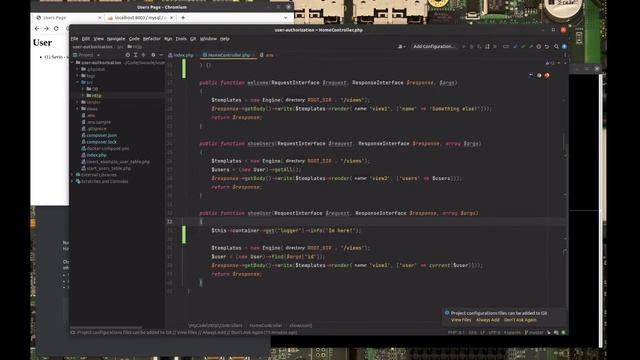
Task: Select index.php in the project tree
Action: (x=94, y=155)
